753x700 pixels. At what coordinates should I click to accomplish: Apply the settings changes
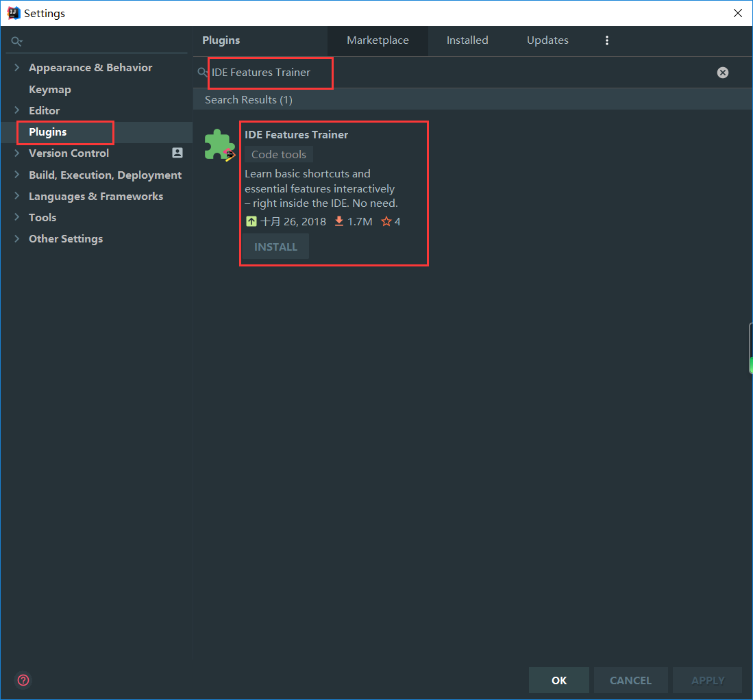click(x=707, y=679)
